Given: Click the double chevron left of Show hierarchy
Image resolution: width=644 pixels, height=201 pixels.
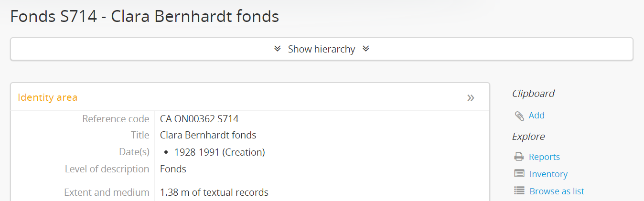Looking at the screenshot, I should [278, 49].
